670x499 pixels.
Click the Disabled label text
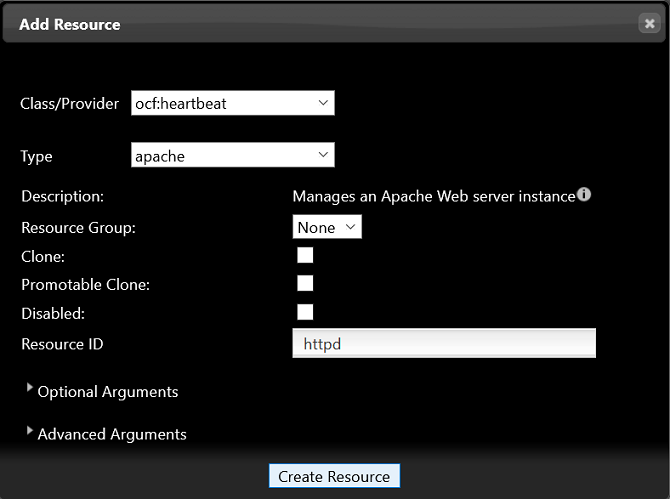point(53,313)
